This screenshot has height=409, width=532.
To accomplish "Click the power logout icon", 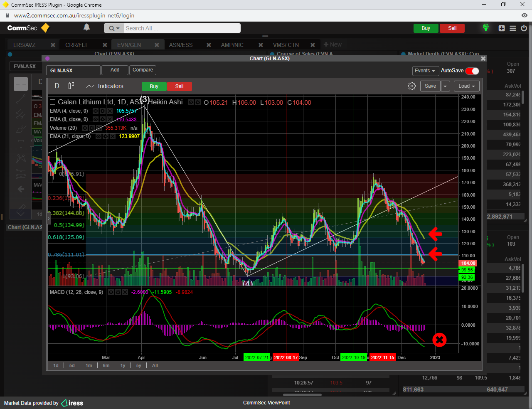I will 524,28.
